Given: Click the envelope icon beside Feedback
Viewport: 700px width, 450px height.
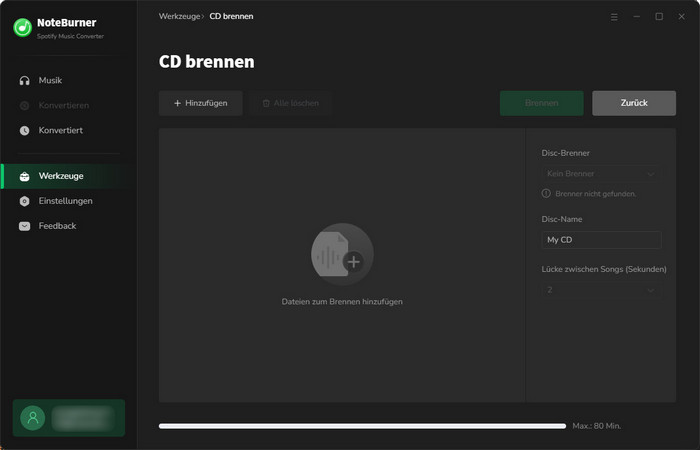Looking at the screenshot, I should [25, 226].
